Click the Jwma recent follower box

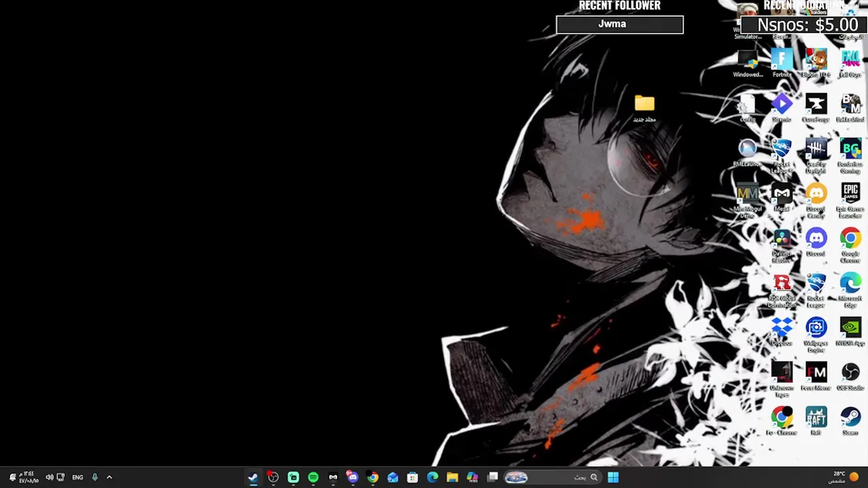620,24
